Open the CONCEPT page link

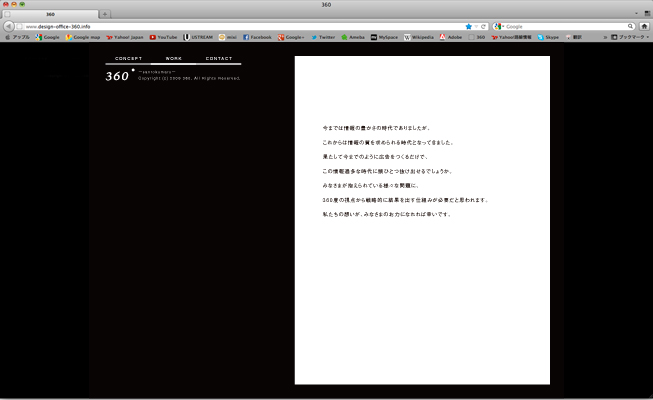129,59
